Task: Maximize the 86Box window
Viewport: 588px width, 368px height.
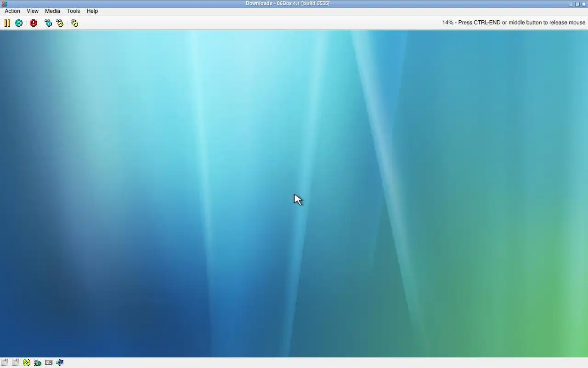Action: [x=577, y=4]
